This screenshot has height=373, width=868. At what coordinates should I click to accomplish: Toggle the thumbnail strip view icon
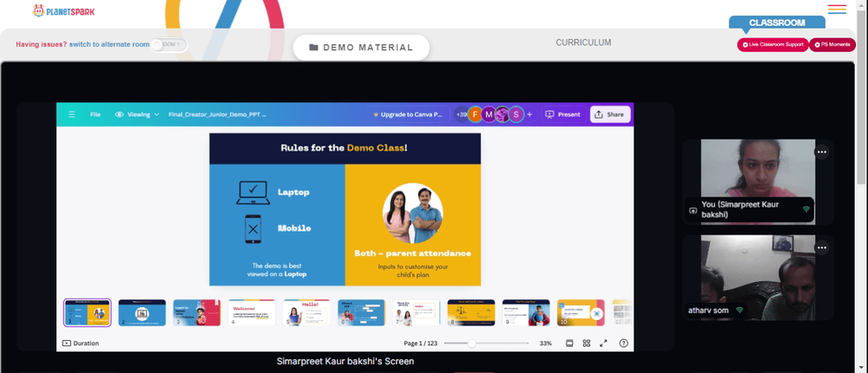click(x=569, y=344)
